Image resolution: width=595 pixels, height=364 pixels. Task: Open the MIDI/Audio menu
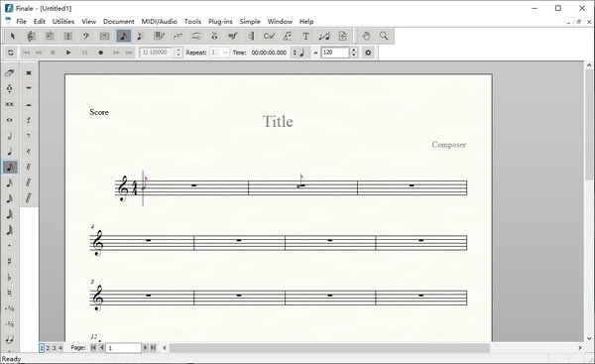coord(159,21)
